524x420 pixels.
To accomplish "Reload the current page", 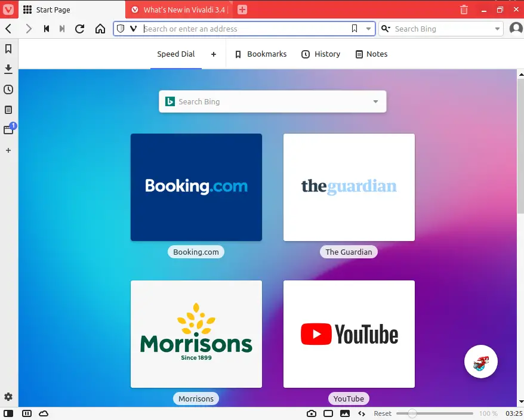I will 79,29.
